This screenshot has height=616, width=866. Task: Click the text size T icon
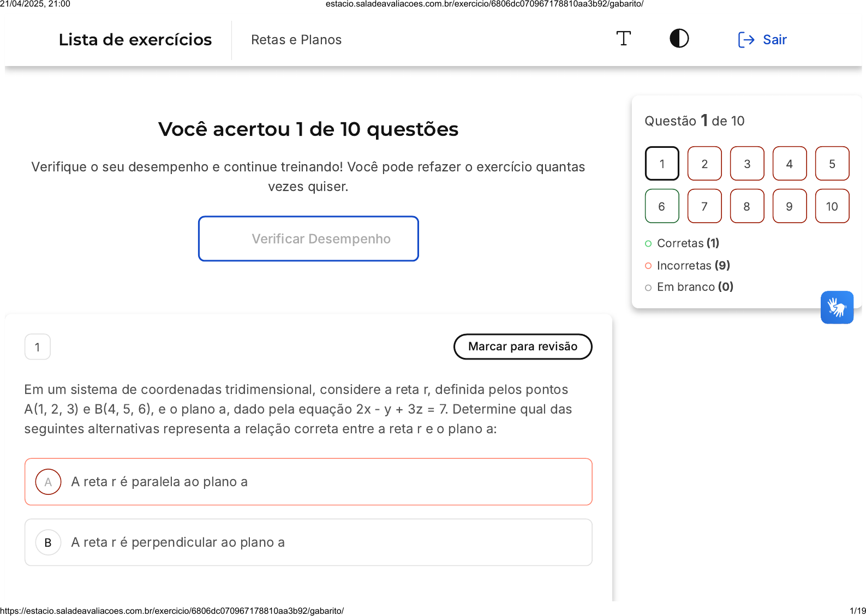[x=623, y=39]
